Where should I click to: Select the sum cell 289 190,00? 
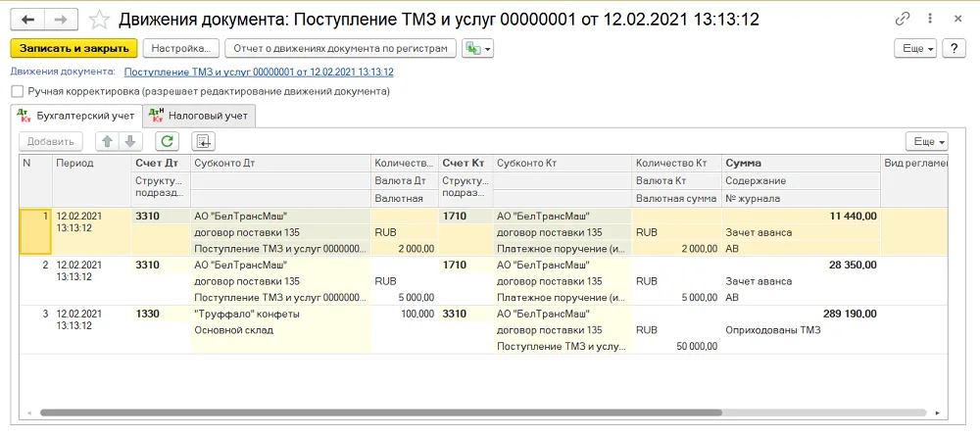(x=801, y=314)
